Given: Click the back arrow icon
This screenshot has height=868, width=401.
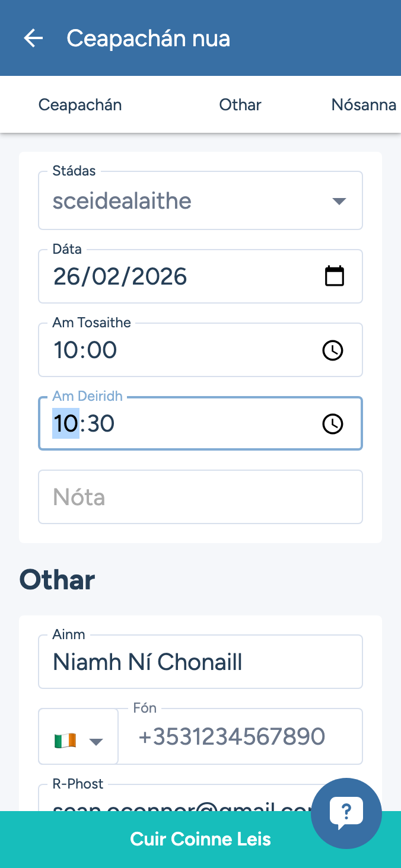Looking at the screenshot, I should click(33, 39).
